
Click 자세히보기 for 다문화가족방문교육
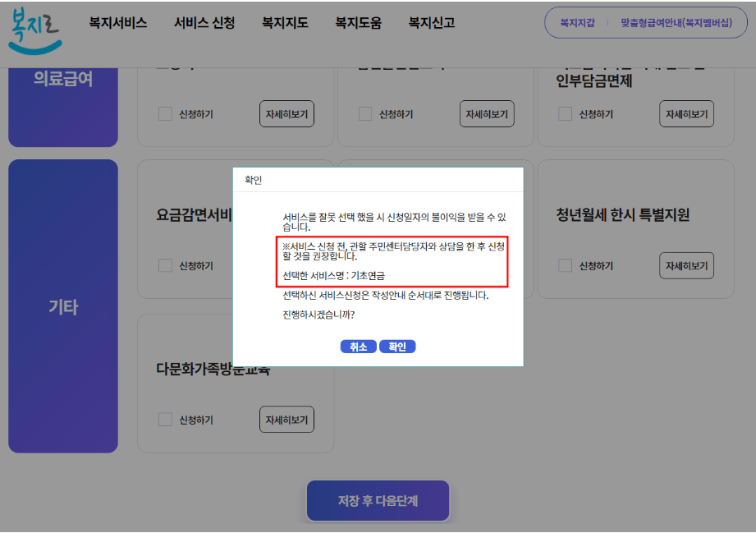pyautogui.click(x=287, y=419)
